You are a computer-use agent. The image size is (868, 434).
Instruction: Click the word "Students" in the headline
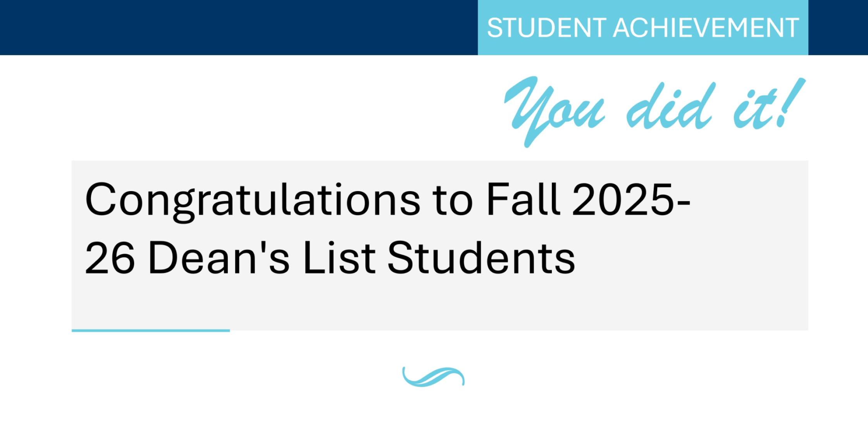pyautogui.click(x=481, y=257)
